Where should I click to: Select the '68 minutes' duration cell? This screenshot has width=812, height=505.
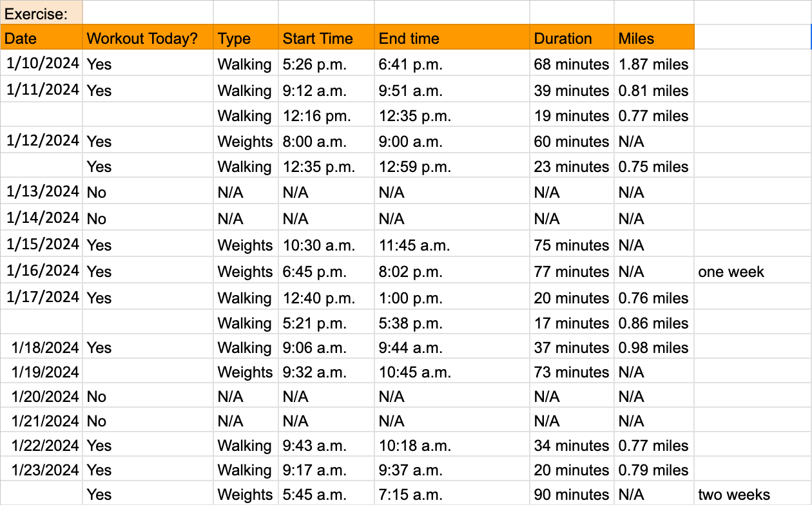[572, 63]
